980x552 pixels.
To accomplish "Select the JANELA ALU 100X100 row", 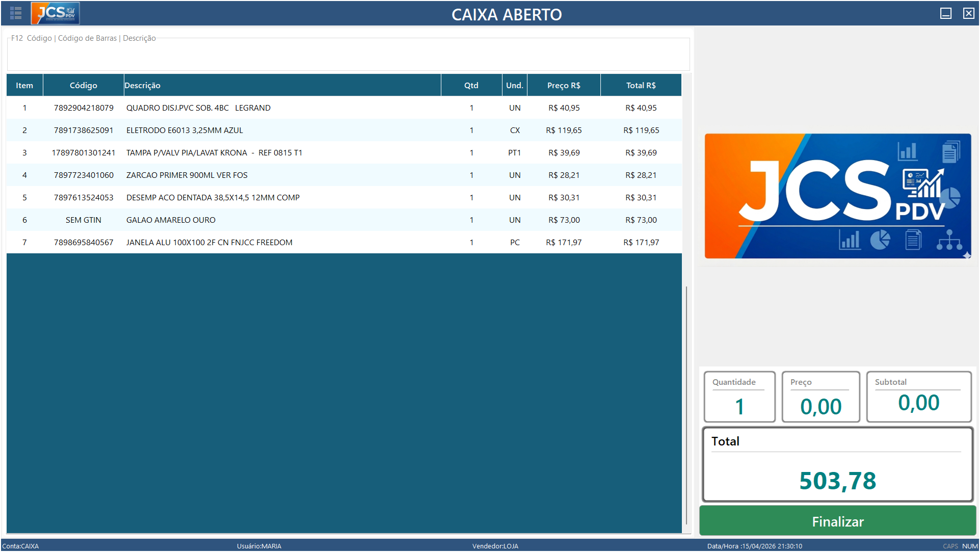I will [209, 243].
